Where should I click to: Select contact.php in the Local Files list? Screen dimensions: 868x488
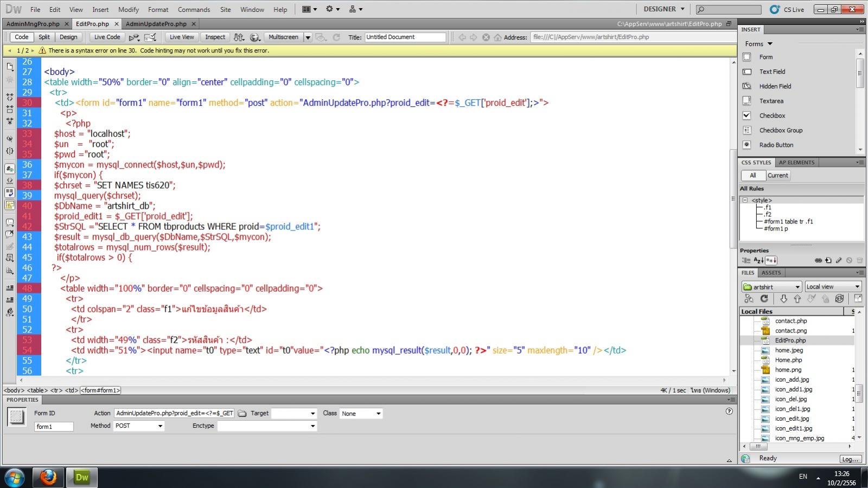[790, 321]
